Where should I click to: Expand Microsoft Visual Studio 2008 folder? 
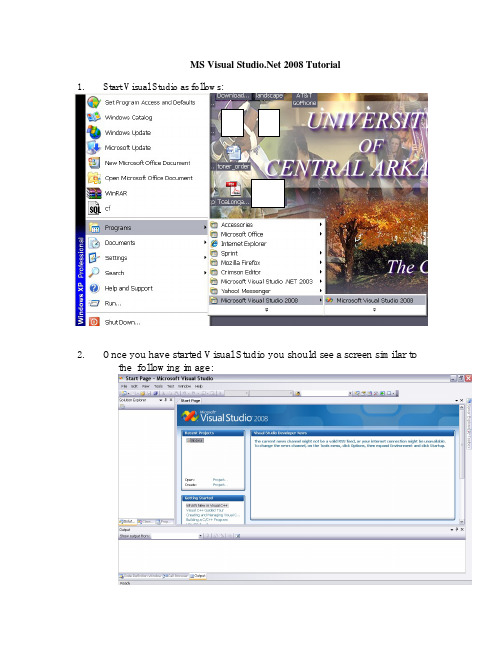(267, 300)
